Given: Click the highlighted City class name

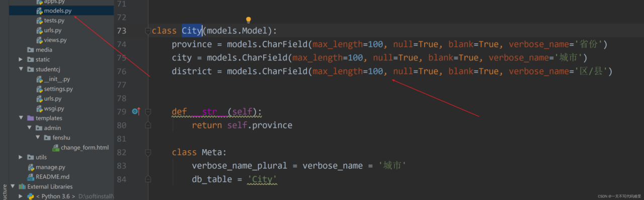Looking at the screenshot, I should [x=192, y=31].
